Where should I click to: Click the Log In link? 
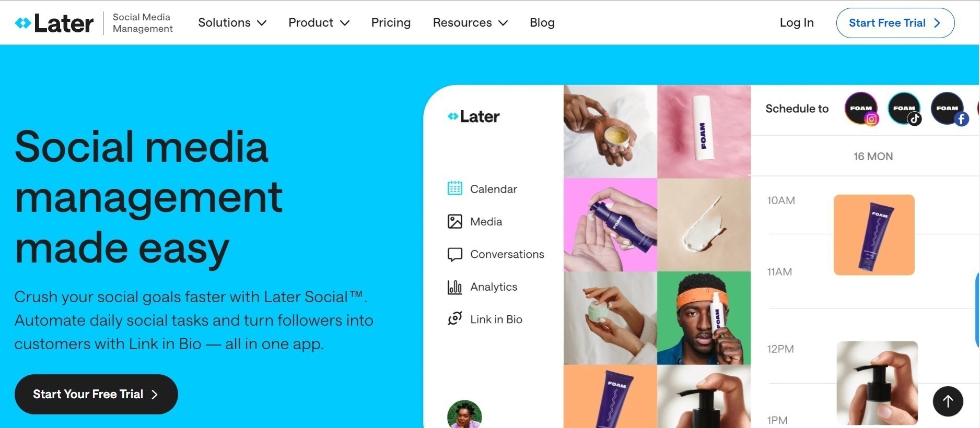click(796, 22)
